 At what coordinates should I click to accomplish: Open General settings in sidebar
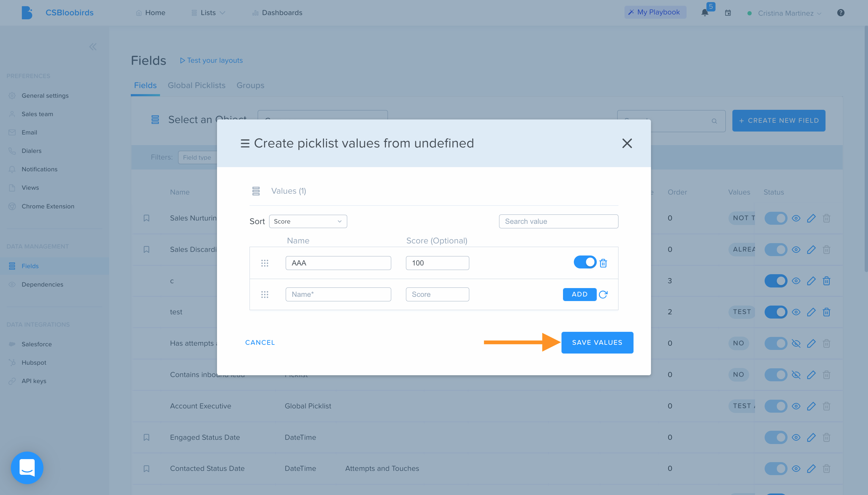[45, 96]
